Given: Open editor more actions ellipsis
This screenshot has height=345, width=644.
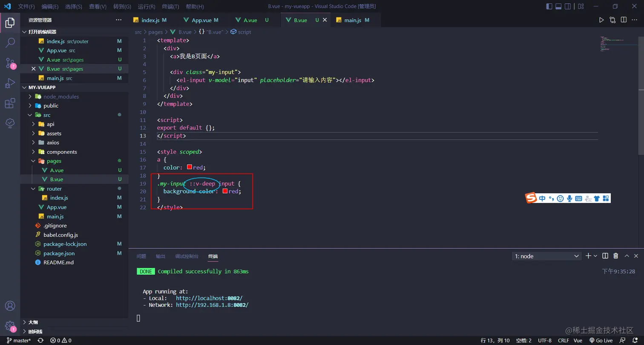Looking at the screenshot, I should tap(635, 20).
